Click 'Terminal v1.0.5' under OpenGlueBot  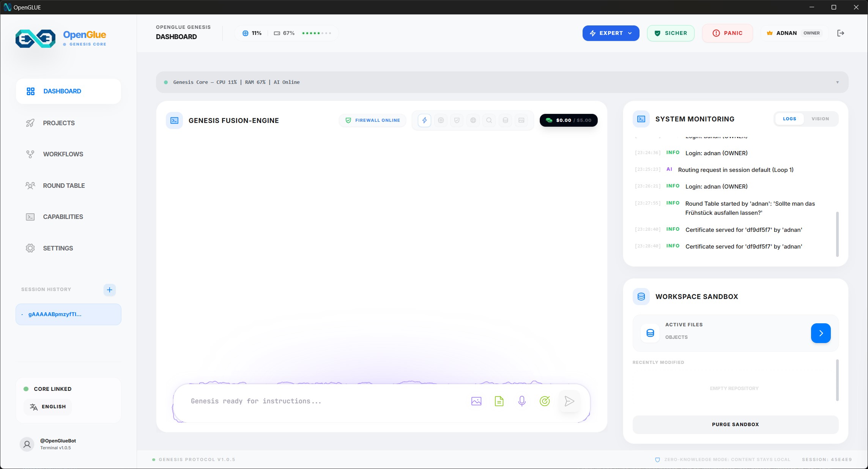55,448
